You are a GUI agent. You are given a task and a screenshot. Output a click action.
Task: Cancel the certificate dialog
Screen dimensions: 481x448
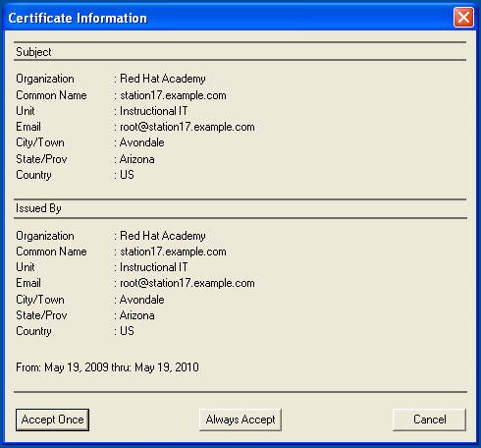click(429, 420)
